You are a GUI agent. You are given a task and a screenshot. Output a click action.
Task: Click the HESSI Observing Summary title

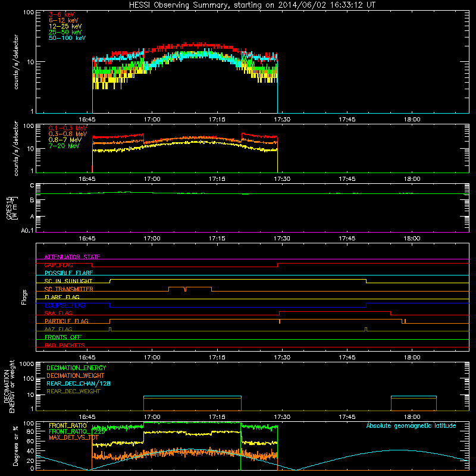(252, 5)
